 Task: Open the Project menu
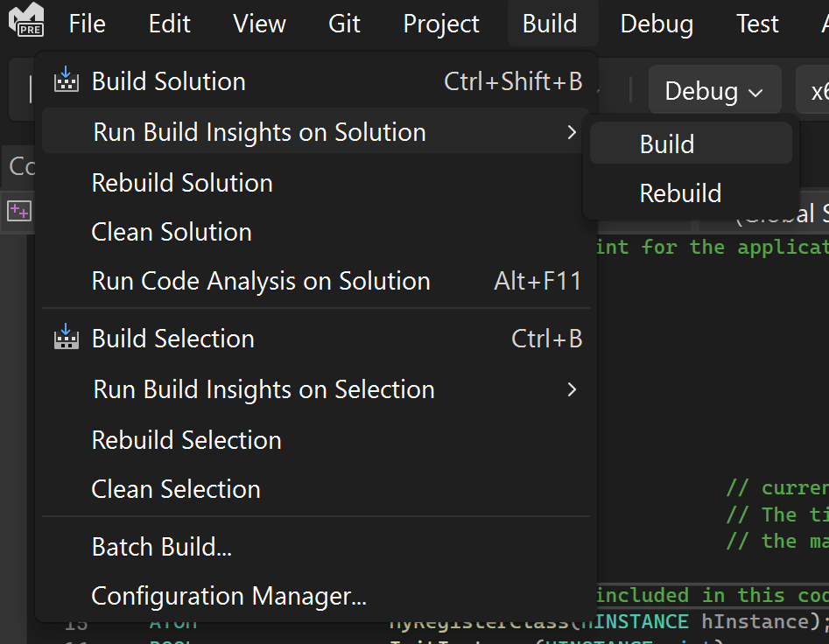pos(441,24)
